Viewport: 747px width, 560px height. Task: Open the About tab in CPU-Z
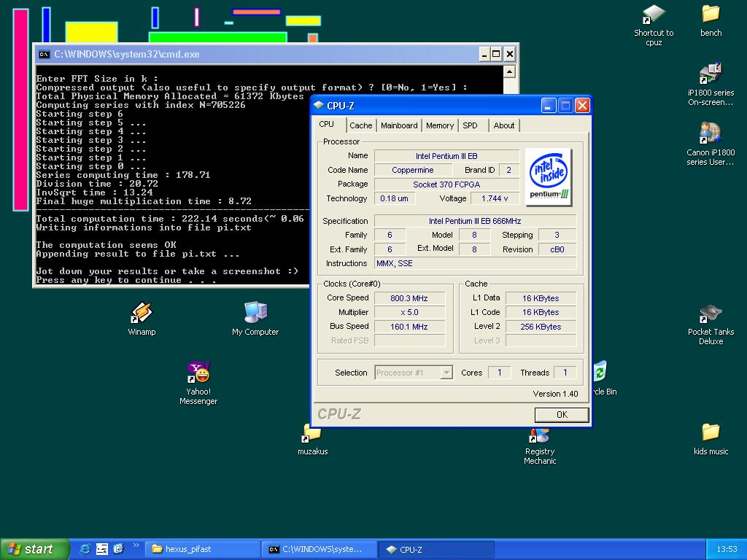point(503,125)
